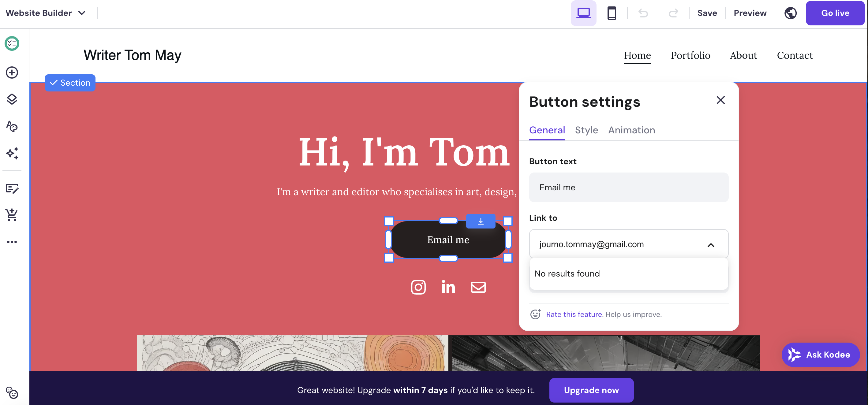Screen dimensions: 868x405
Task: Open the language globe icon
Action: 790,13
